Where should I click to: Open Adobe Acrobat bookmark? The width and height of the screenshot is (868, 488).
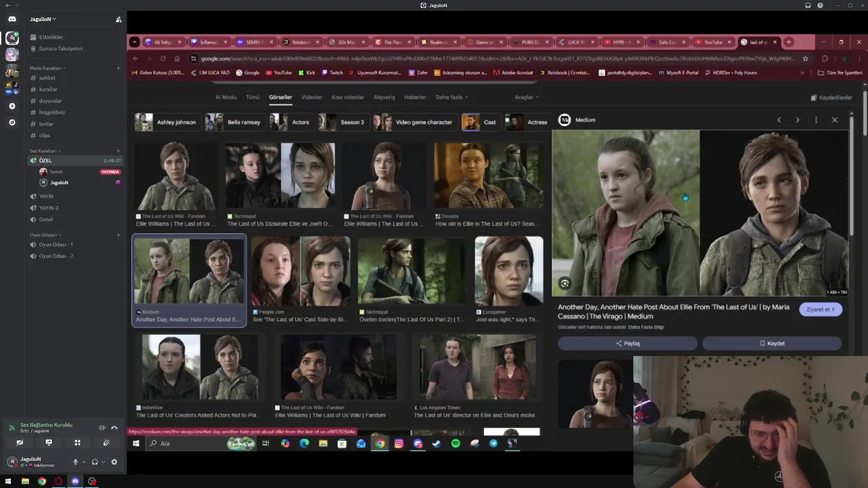513,73
